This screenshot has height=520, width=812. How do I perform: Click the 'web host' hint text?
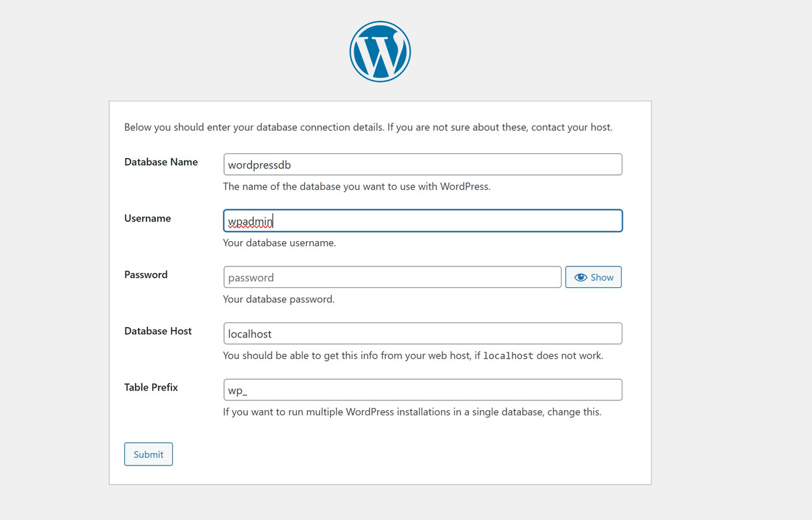coord(413,356)
